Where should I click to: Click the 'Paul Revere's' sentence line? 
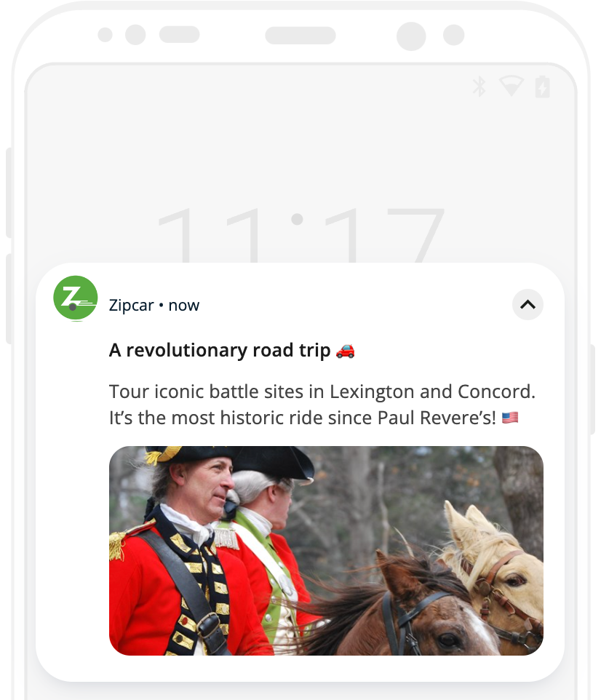click(303, 418)
